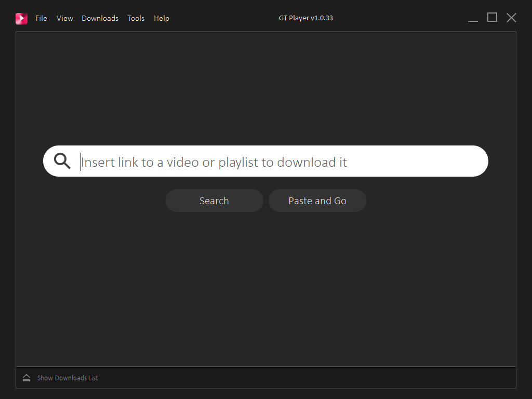
Task: Open the View menu
Action: [x=65, y=18]
